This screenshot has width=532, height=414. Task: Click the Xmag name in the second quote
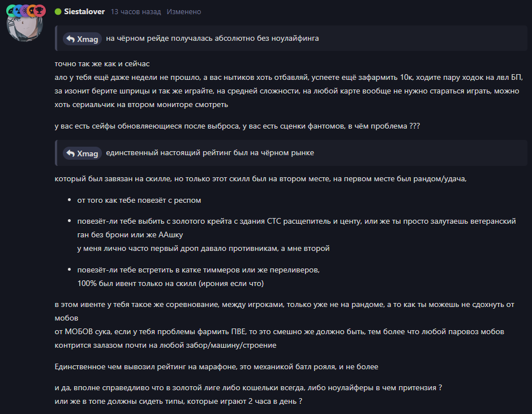pos(88,153)
